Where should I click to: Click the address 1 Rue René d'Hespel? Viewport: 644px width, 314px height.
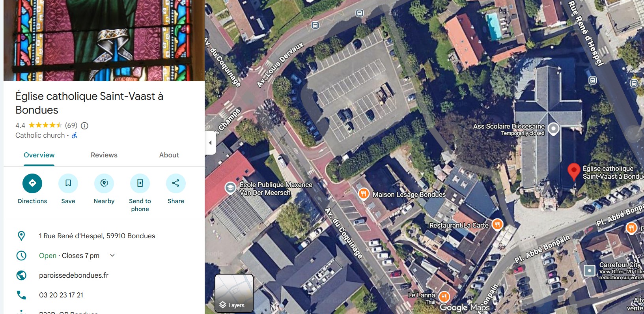coord(97,236)
